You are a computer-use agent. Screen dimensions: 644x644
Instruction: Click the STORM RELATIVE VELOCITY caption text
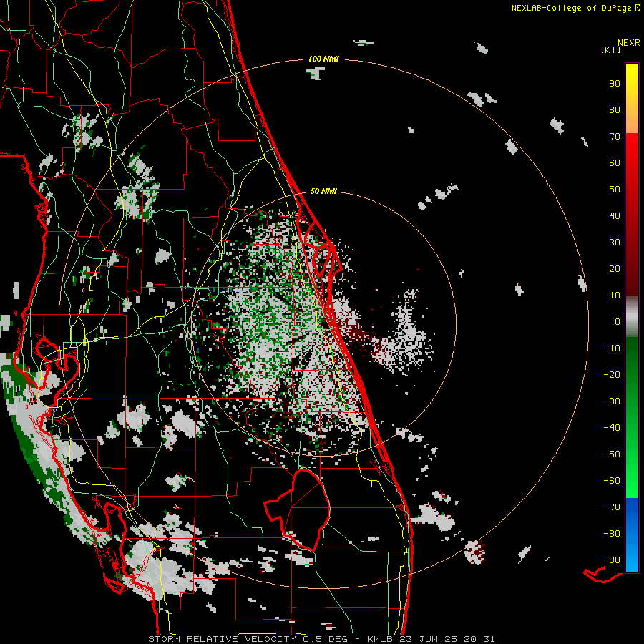click(222, 639)
